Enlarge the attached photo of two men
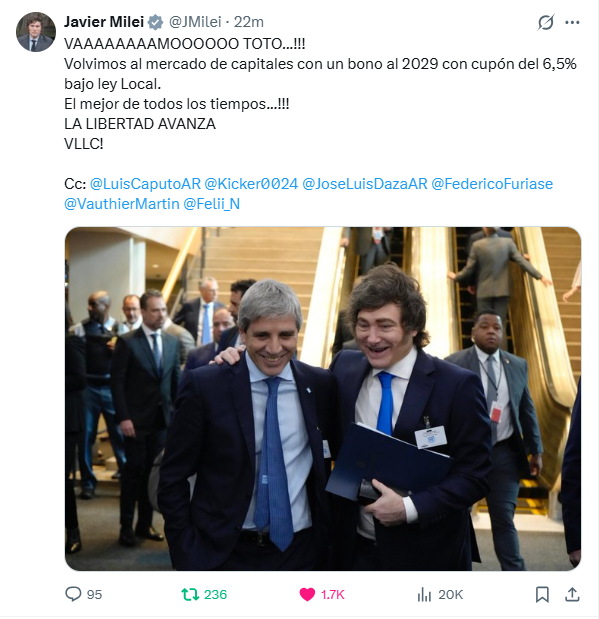This screenshot has width=599, height=619. tap(323, 399)
